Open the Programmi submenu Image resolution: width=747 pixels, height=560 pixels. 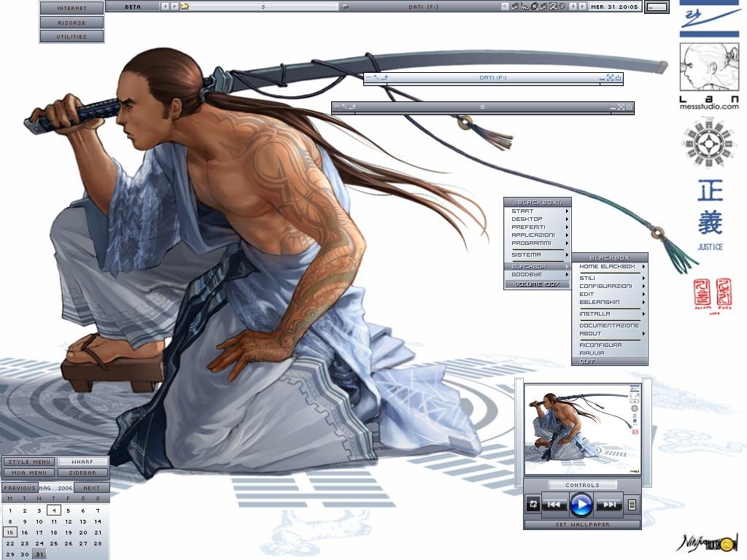click(x=538, y=243)
